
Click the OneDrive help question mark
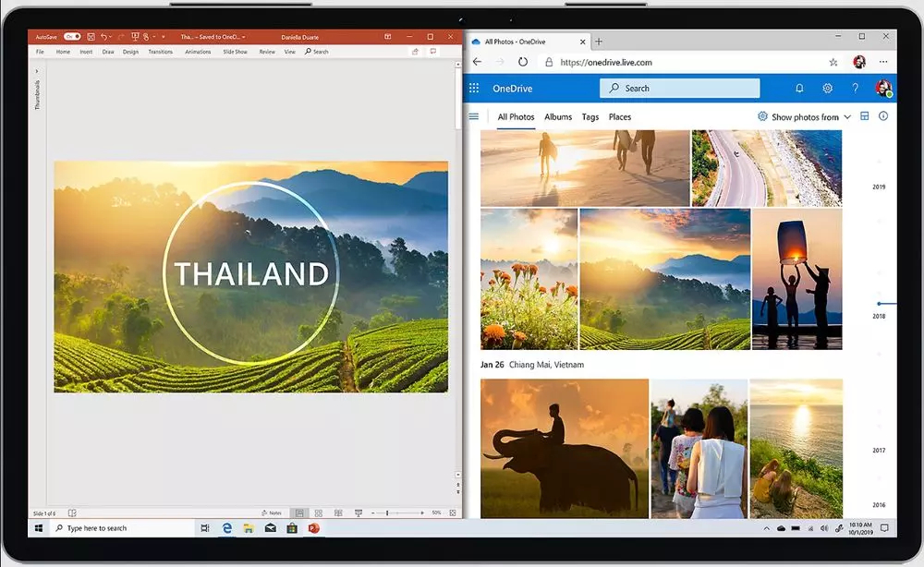pyautogui.click(x=855, y=89)
